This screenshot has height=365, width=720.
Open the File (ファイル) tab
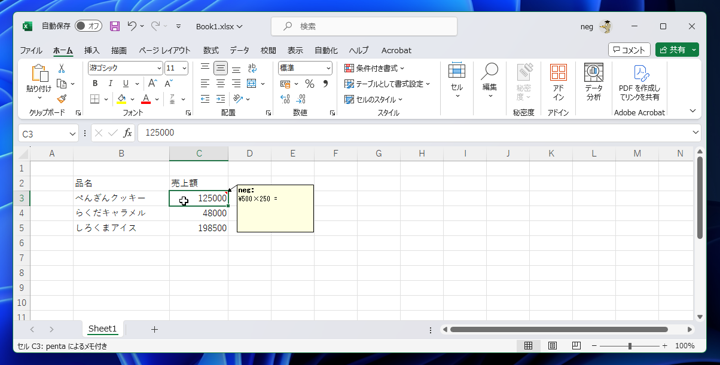[x=31, y=51]
